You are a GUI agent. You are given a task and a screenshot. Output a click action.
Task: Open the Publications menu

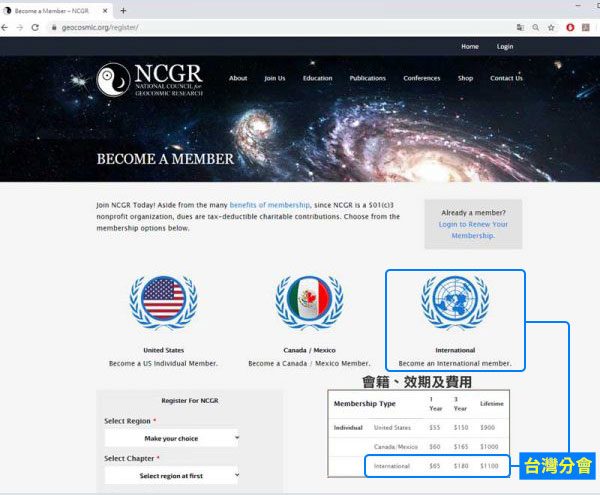[368, 78]
